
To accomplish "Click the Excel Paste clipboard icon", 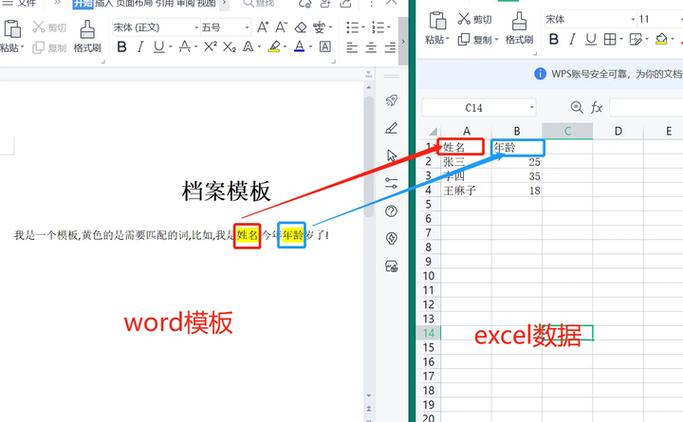I will point(437,20).
